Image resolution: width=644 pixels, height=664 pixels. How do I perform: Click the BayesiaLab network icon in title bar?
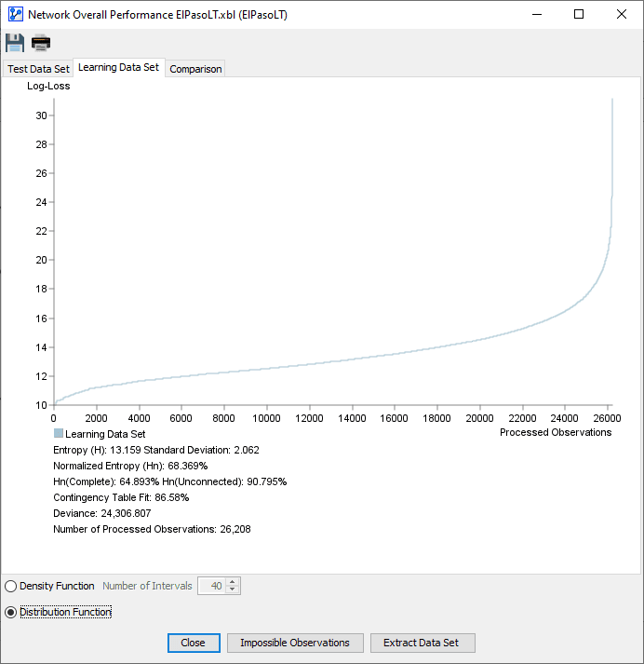[16, 14]
